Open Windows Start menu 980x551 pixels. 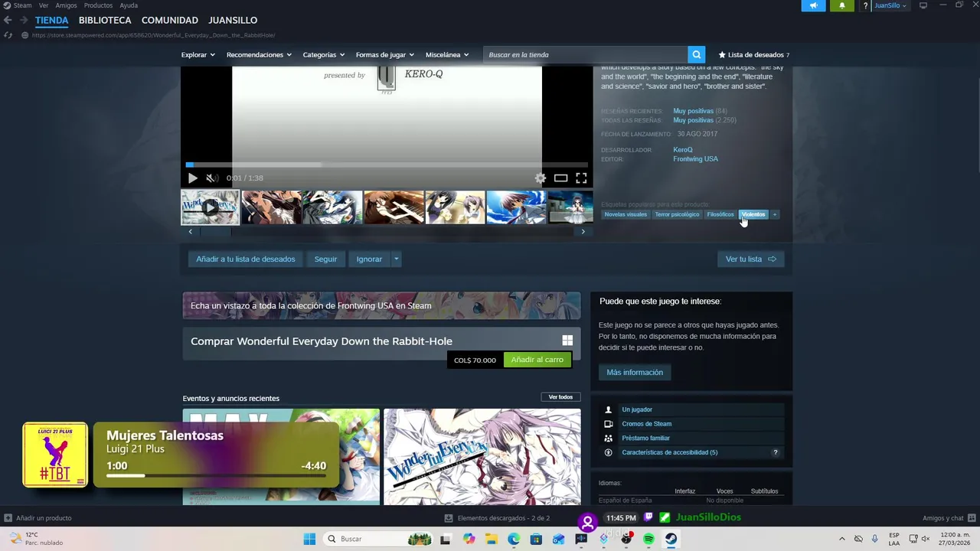coord(309,539)
